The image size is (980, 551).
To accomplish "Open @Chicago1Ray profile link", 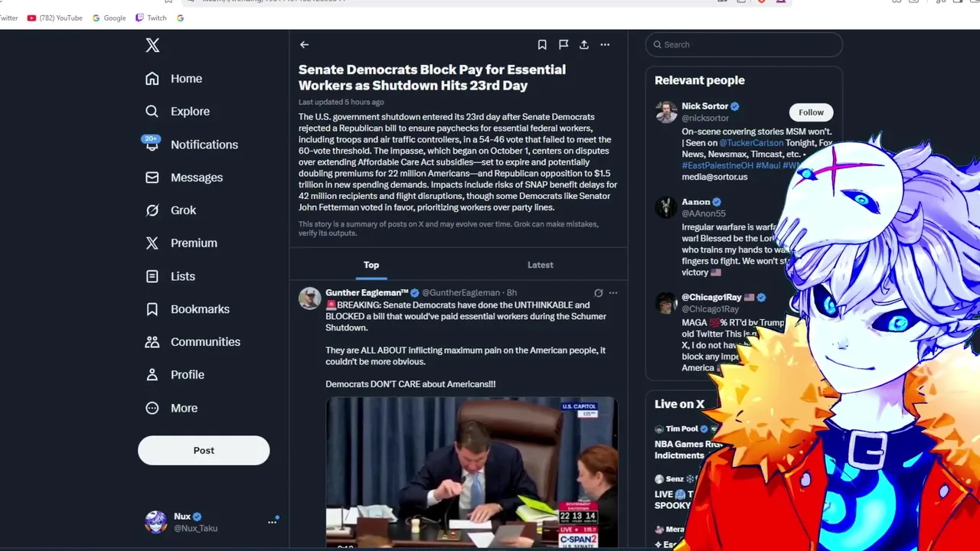I will pyautogui.click(x=710, y=308).
